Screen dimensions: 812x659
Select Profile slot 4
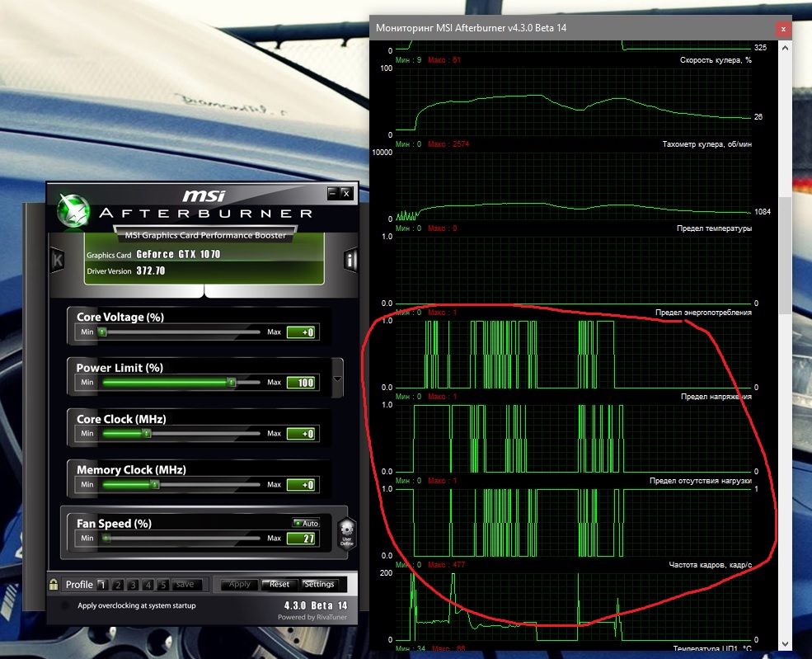tap(148, 585)
